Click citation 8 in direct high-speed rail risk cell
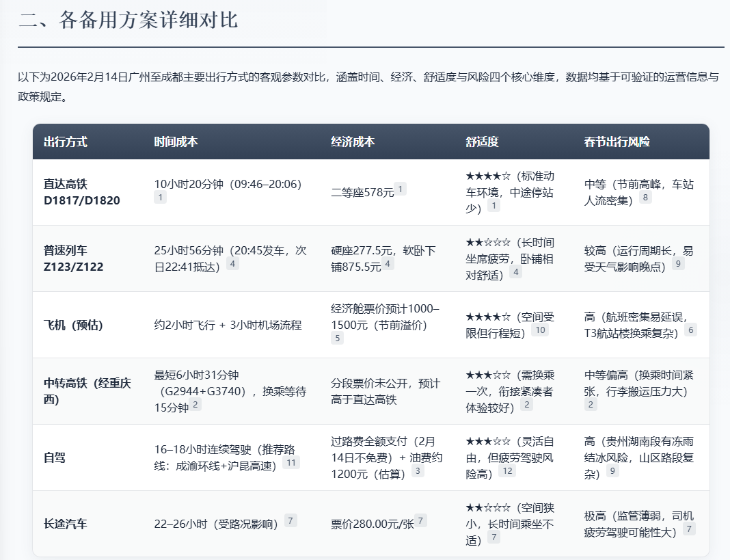This screenshot has width=730, height=560. coord(645,198)
